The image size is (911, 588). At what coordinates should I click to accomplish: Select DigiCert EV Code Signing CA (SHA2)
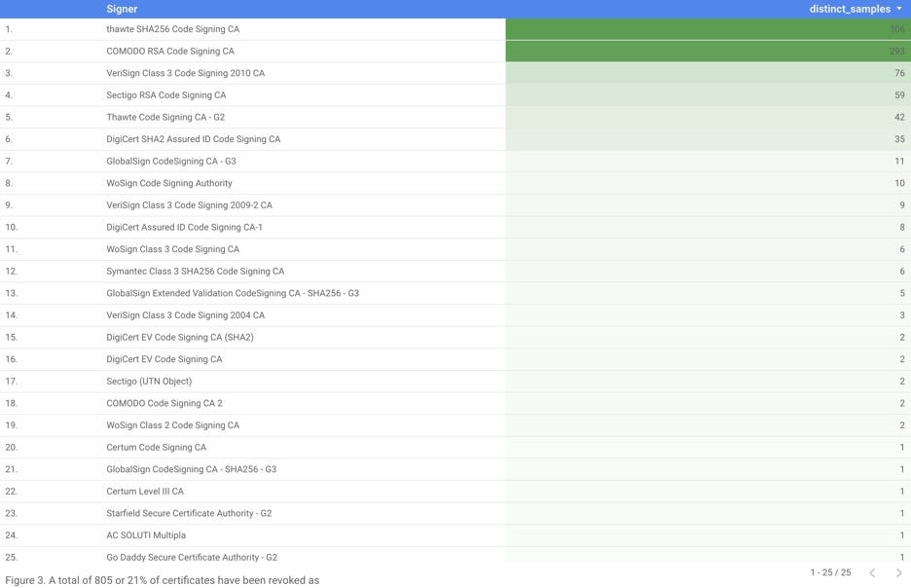[x=180, y=338]
